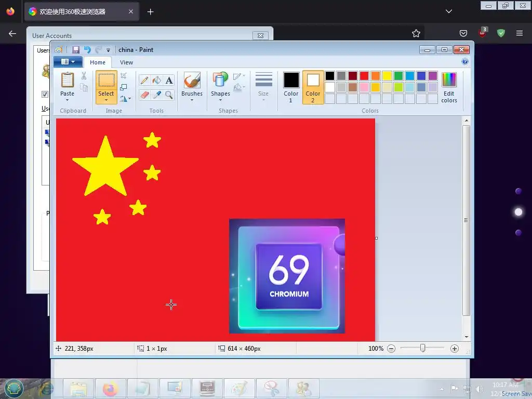532x399 pixels.
Task: Click the canvas vertical scrollbar down arrow
Action: pyautogui.click(x=467, y=337)
